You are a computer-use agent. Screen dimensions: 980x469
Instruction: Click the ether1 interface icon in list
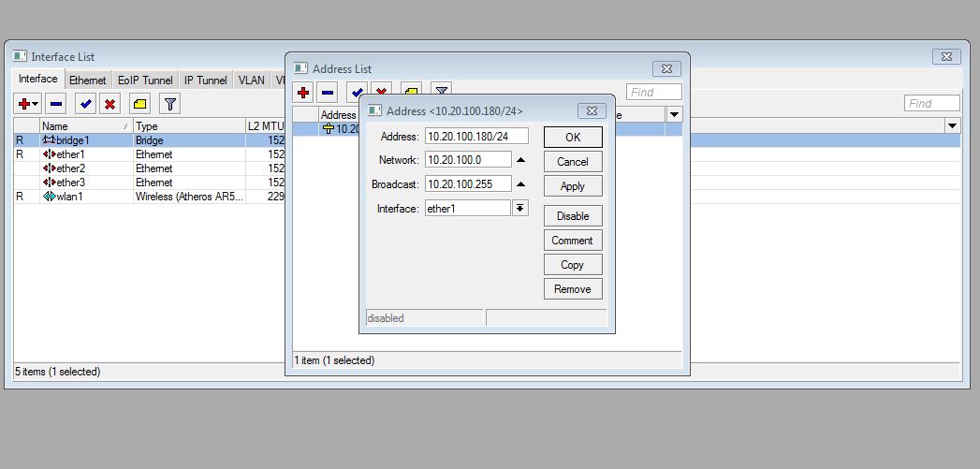point(49,154)
